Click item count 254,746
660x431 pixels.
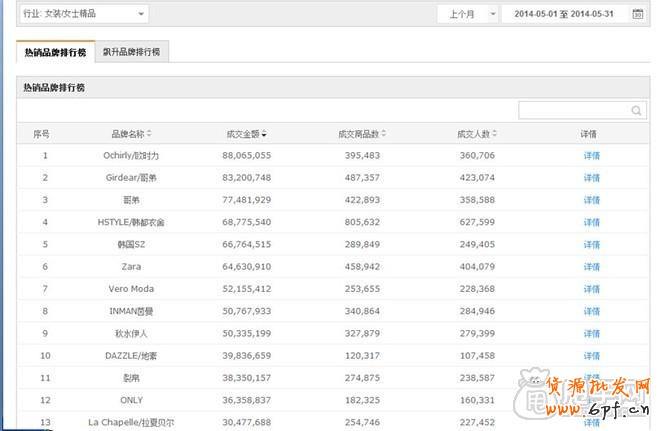click(x=362, y=423)
